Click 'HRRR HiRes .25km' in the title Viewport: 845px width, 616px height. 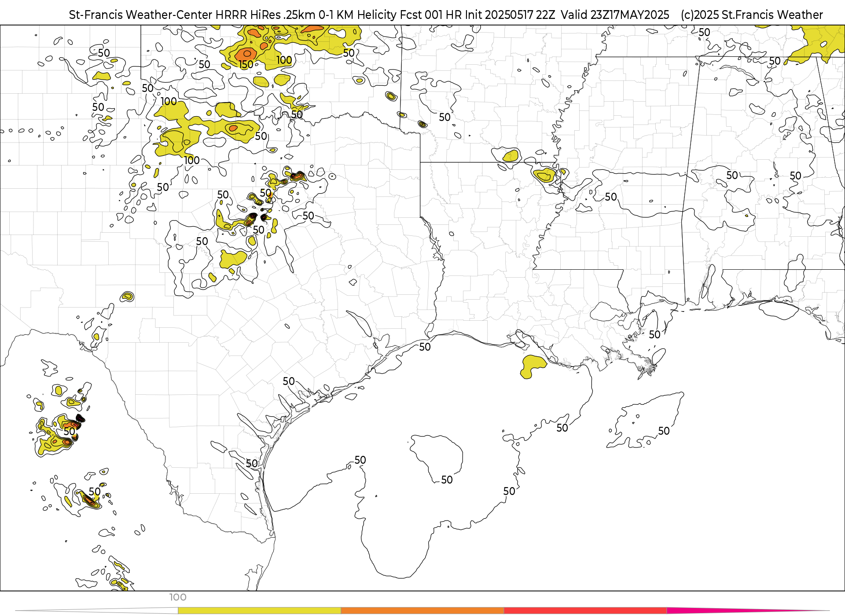tap(263, 15)
